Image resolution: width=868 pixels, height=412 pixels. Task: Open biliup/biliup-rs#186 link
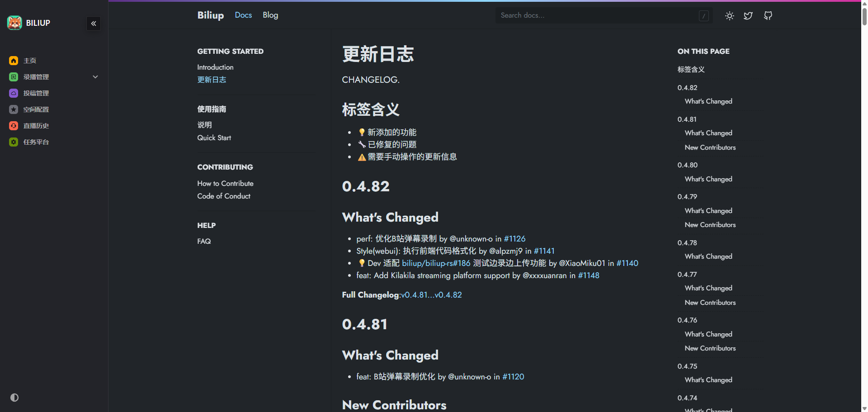(436, 263)
